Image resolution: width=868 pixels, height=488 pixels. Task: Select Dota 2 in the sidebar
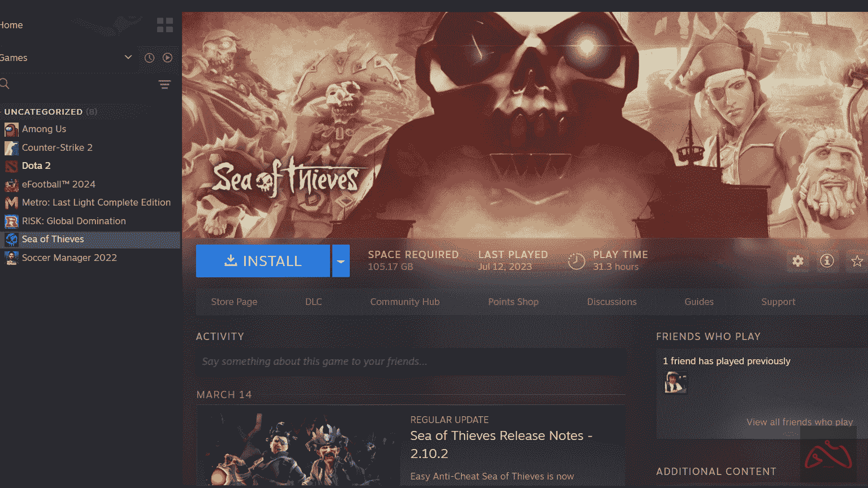coord(36,165)
